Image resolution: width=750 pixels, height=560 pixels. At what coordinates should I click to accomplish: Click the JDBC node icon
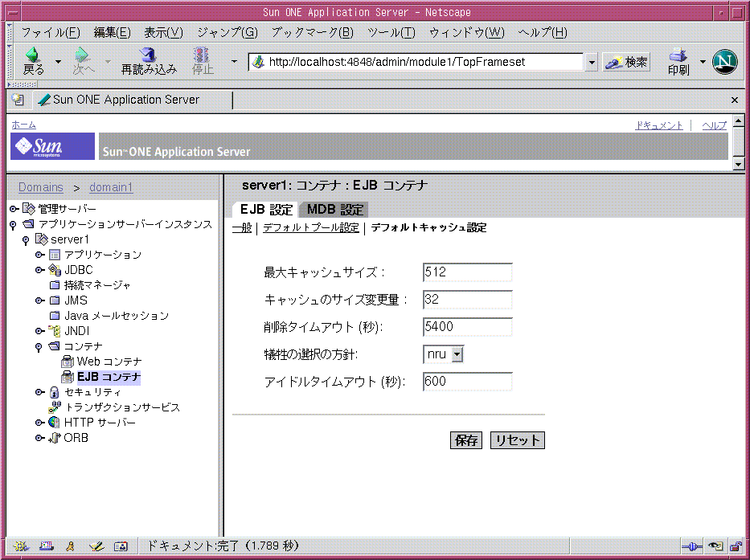(55, 270)
